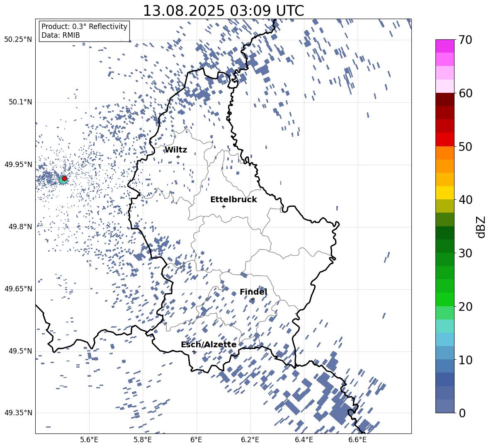
Task: Click the red radar site marker
Action: 64,179
